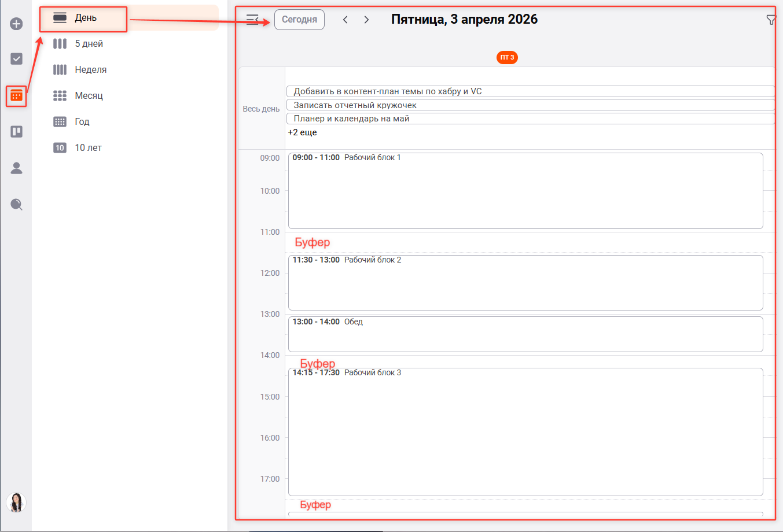The height and width of the screenshot is (532, 783).
Task: Open the "Рабочий блок 1" event
Action: coord(525,191)
